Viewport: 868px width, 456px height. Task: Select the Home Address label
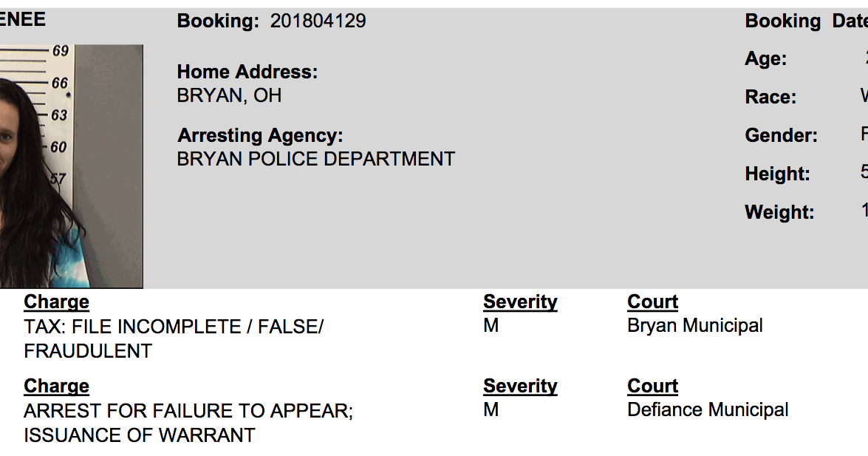tap(247, 72)
